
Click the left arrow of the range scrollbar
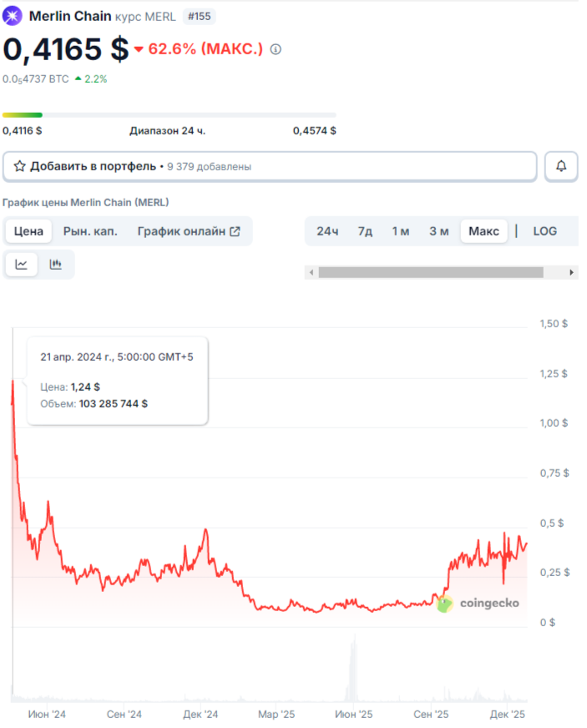tap(311, 272)
